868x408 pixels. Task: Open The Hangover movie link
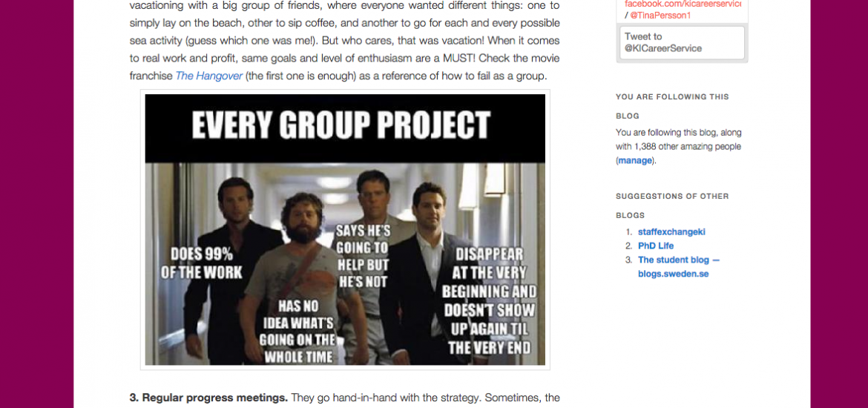click(x=208, y=76)
